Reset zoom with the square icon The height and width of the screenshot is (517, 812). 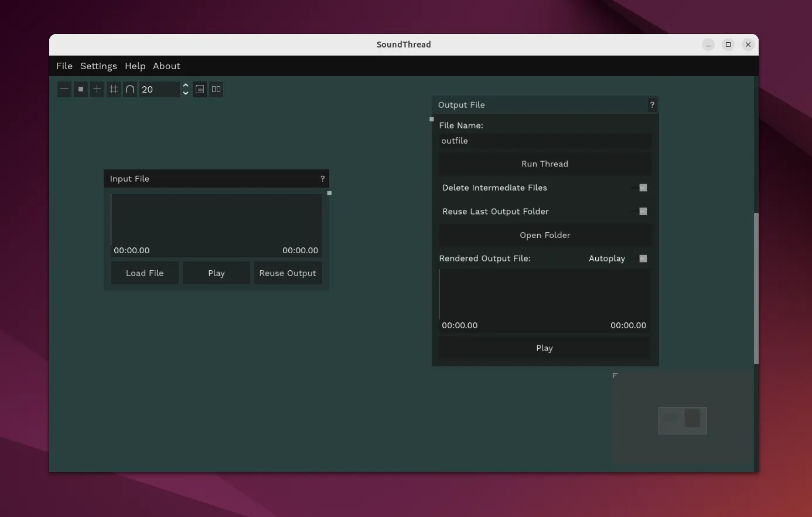coord(81,89)
